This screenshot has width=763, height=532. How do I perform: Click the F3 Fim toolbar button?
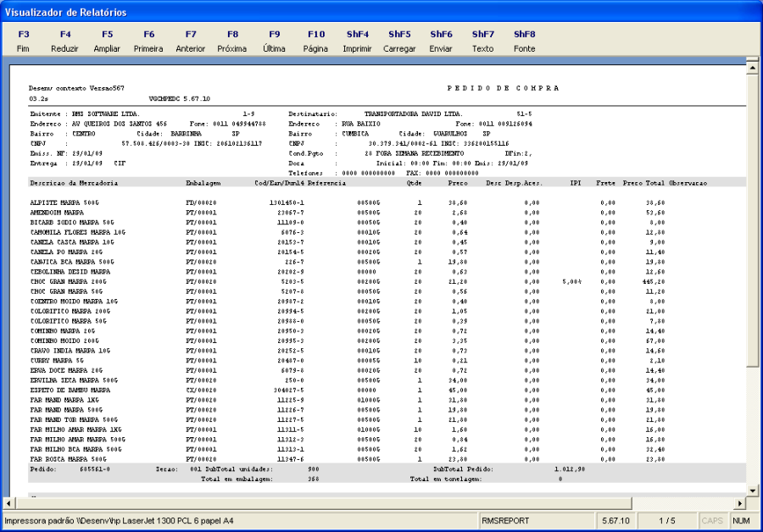click(24, 41)
